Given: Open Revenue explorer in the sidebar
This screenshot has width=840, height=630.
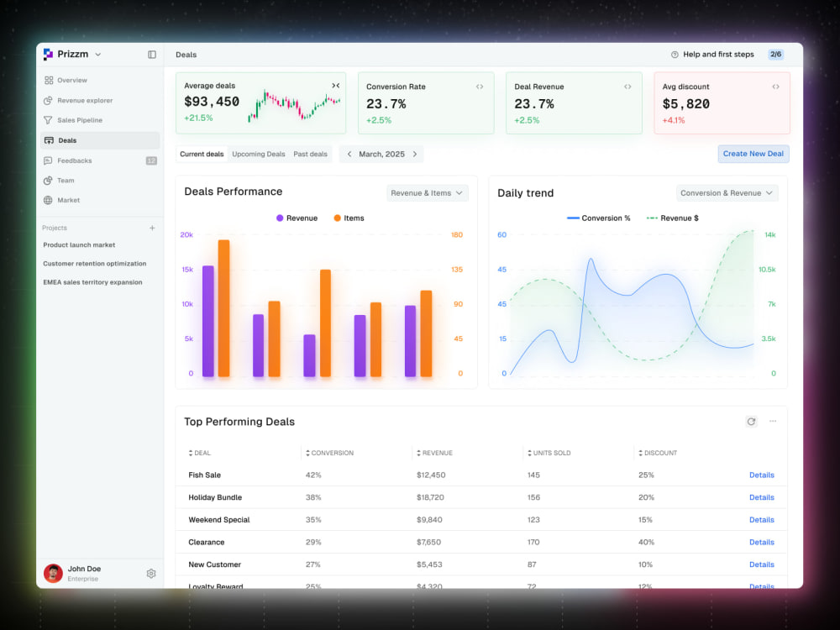Looking at the screenshot, I should (100, 100).
